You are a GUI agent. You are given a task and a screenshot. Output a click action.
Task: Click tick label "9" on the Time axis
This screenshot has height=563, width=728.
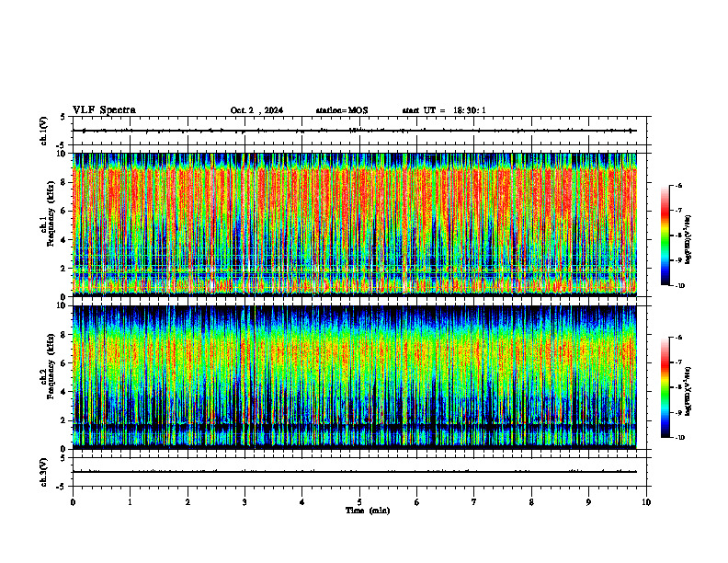pos(588,502)
